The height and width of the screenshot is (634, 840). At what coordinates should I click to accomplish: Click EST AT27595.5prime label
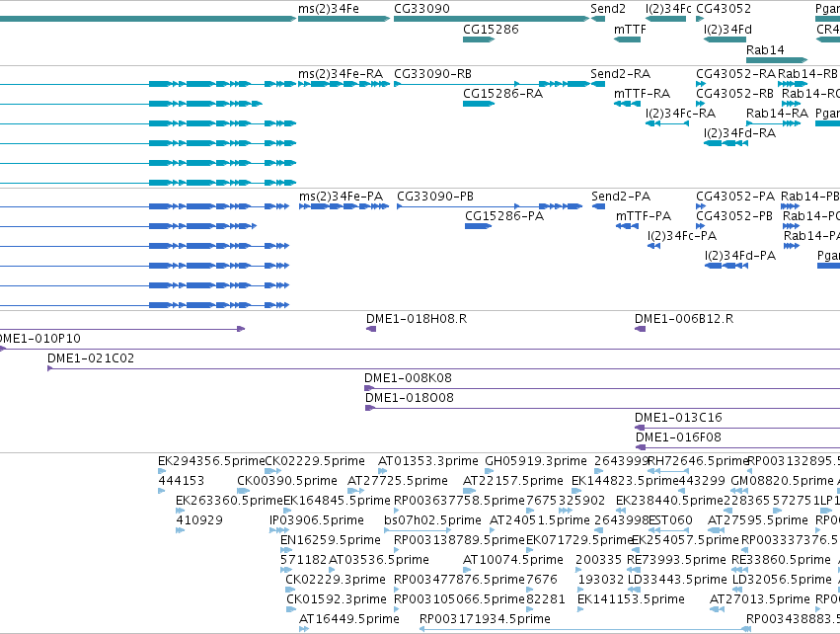(x=757, y=519)
